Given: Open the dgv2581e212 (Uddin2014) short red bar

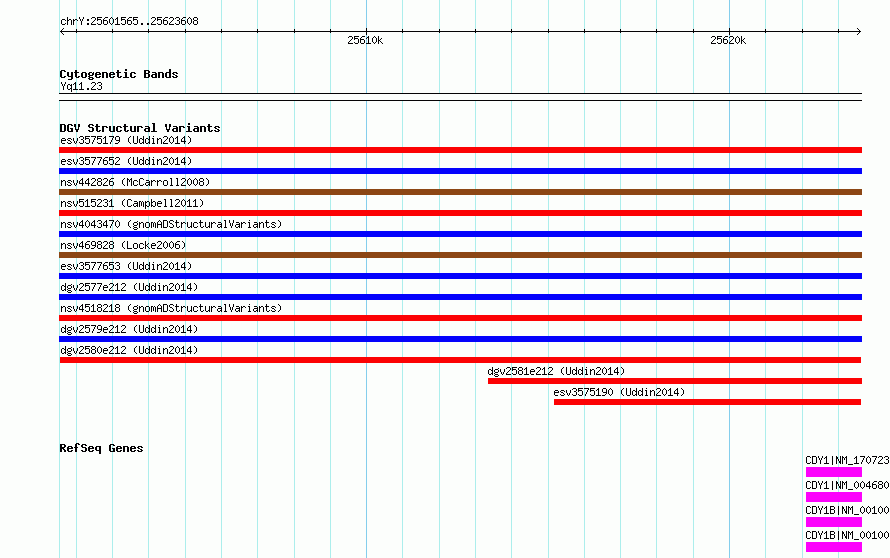Looking at the screenshot, I should [675, 381].
